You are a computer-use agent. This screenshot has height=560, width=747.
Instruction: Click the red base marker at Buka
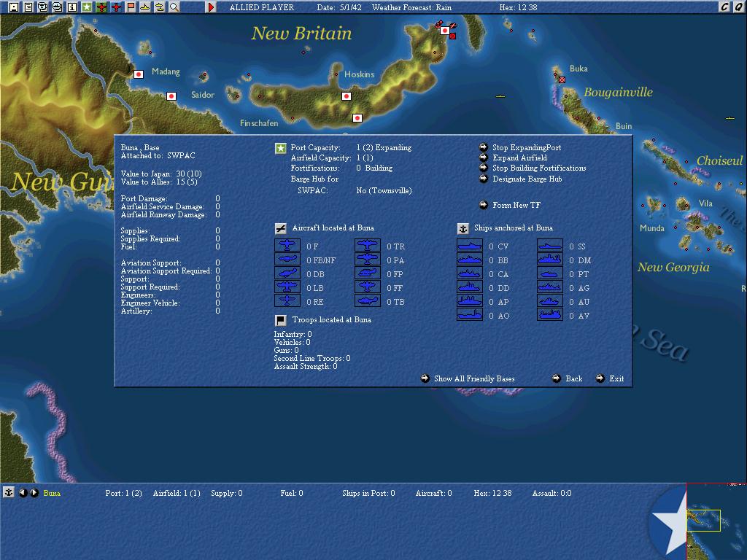point(562,80)
